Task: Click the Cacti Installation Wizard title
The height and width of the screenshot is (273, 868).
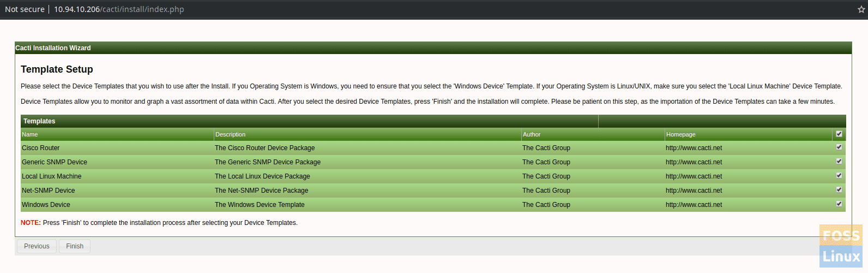Action: pyautogui.click(x=53, y=48)
